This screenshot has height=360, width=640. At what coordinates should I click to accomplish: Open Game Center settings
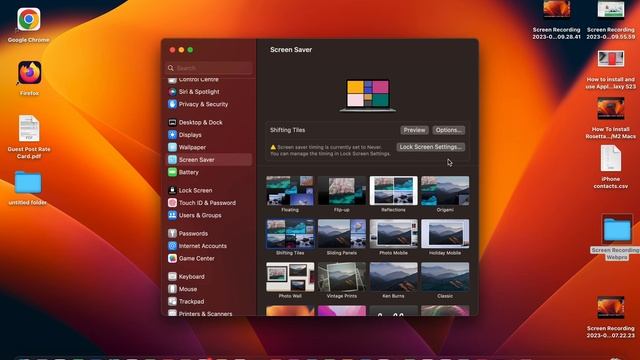pyautogui.click(x=209, y=258)
